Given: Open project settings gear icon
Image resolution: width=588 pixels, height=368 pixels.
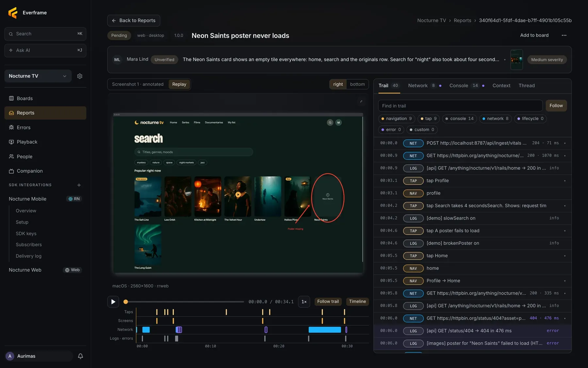Looking at the screenshot, I should 80,76.
